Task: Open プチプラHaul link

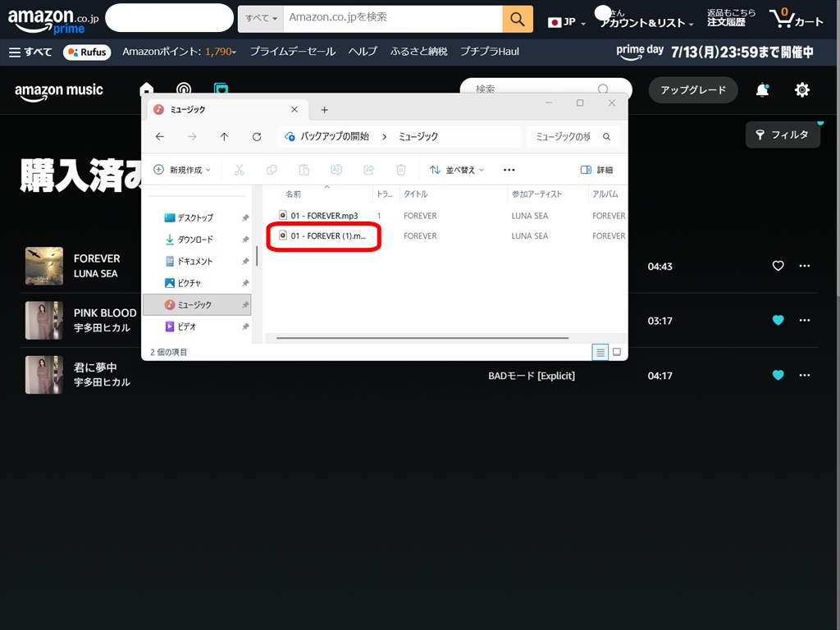Action: [490, 52]
